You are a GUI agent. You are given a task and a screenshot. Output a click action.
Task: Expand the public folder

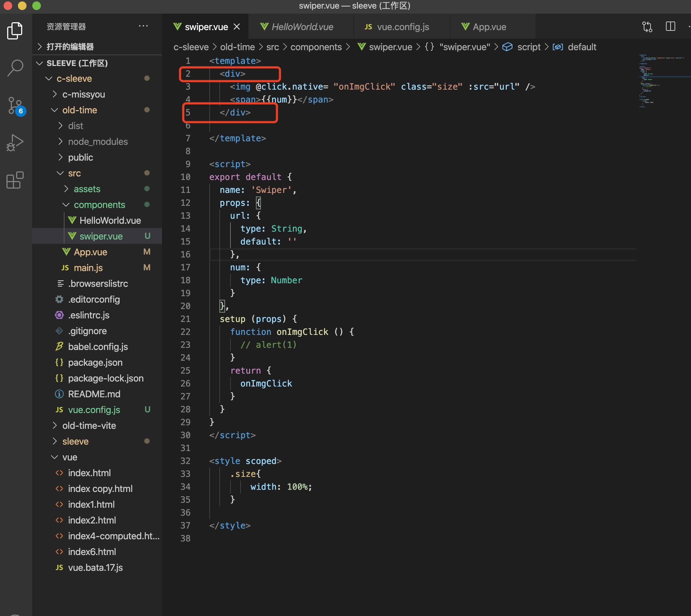coord(60,157)
